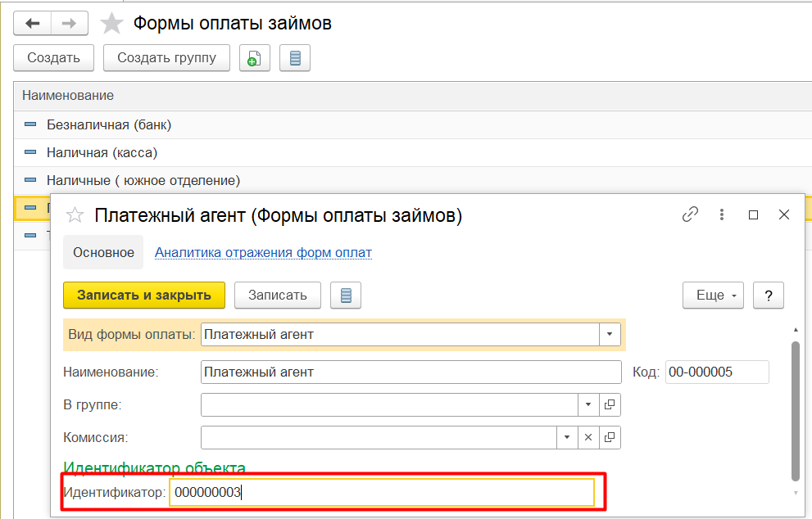Open the Еще menu
Viewport: 812px width, 519px height.
(713, 295)
